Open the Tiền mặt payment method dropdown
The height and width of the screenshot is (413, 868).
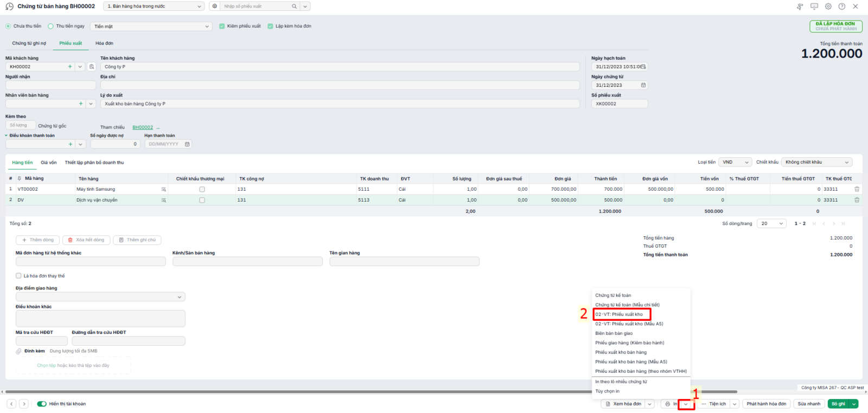(x=151, y=26)
